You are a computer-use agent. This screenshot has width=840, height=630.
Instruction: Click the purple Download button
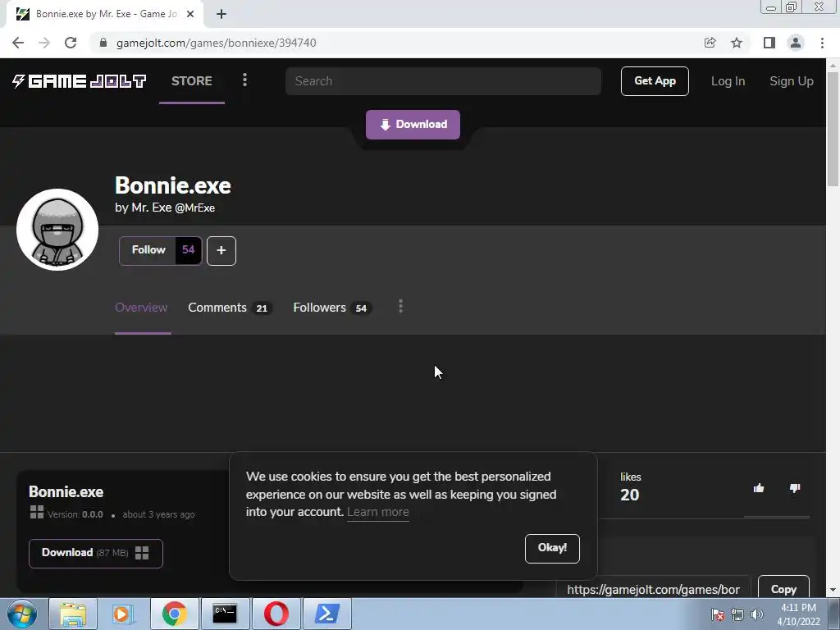tap(413, 125)
